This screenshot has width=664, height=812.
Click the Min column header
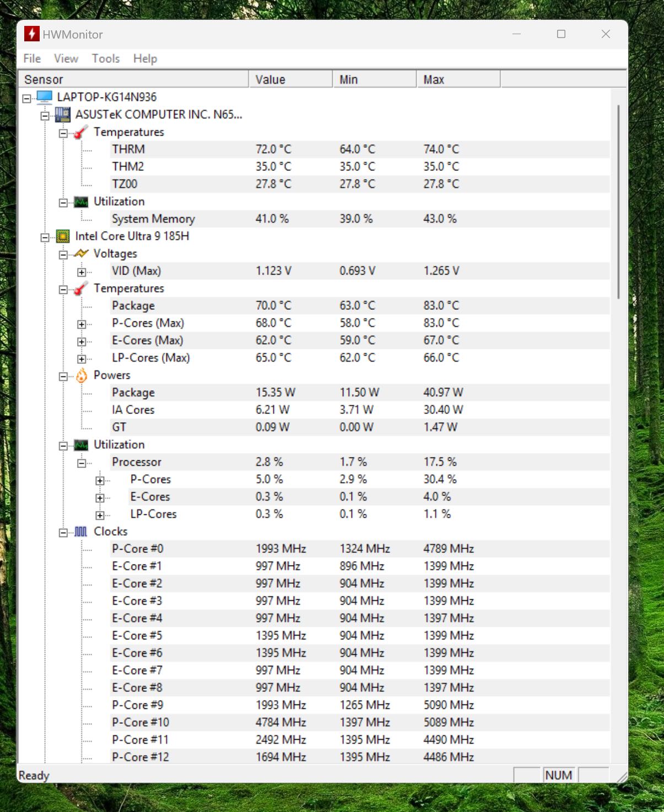(x=375, y=79)
